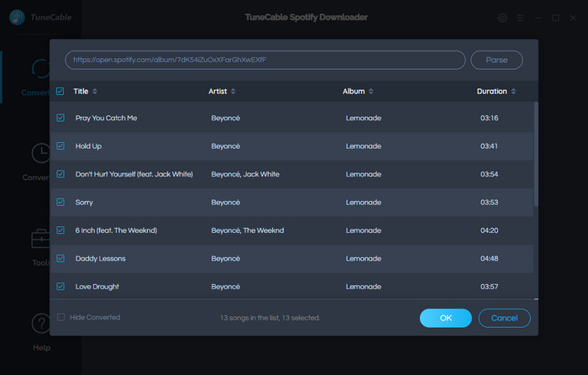
Task: Click duration '03:41'
Action: point(489,146)
